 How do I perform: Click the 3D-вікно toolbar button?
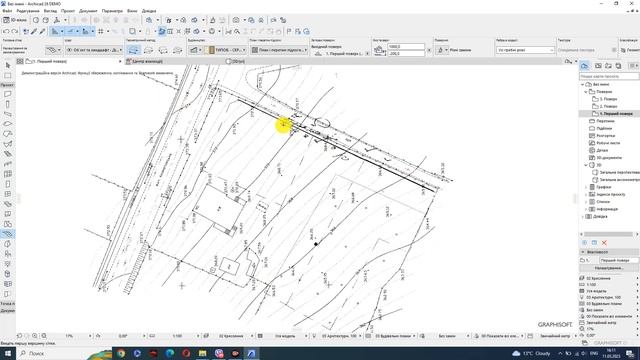click(15, 20)
